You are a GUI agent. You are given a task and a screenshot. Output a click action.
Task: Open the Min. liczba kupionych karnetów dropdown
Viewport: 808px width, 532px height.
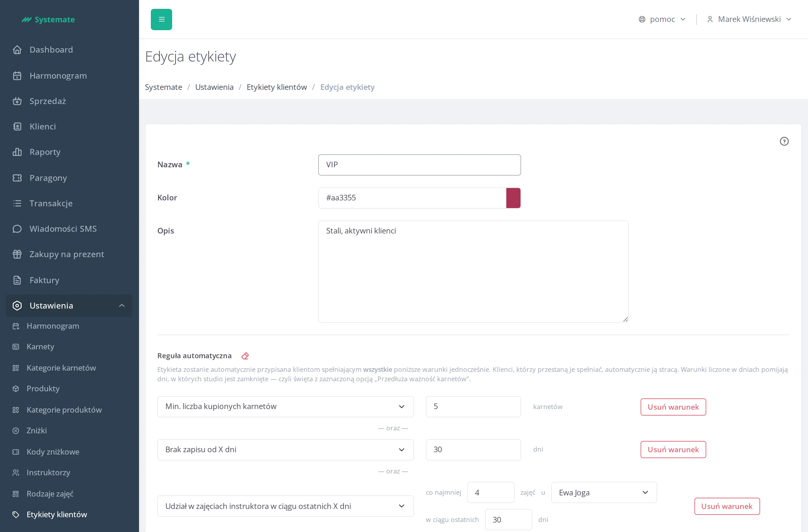(x=285, y=406)
